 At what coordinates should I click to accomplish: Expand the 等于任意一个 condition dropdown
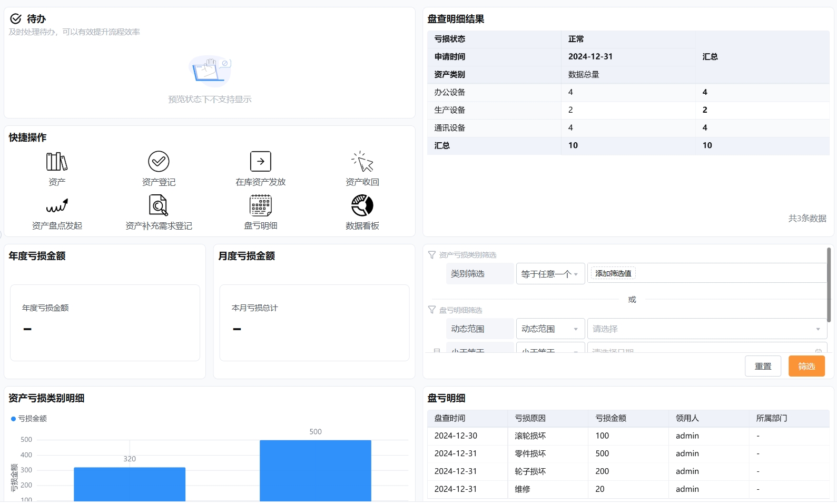[550, 274]
